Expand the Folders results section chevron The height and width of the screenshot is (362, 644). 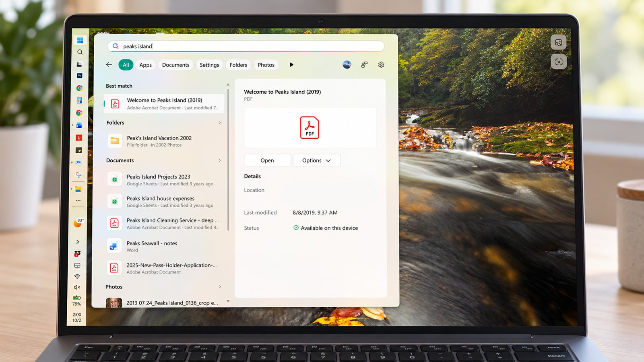point(220,123)
